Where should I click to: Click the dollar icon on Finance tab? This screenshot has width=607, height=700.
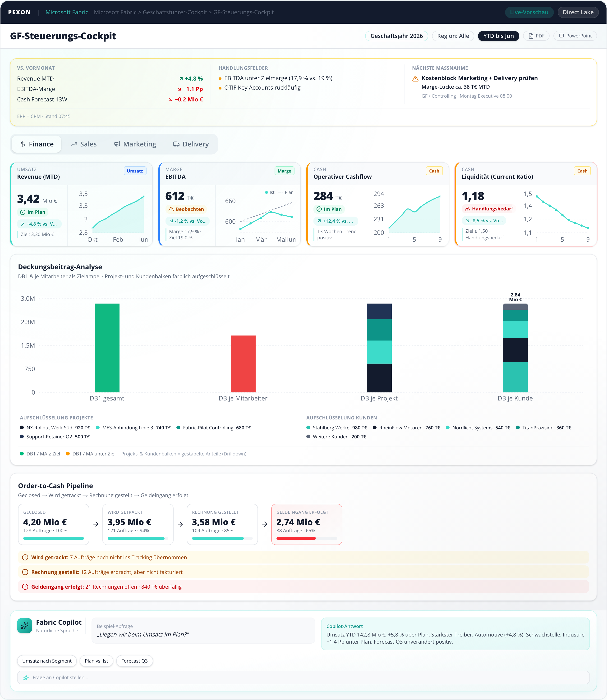coord(23,144)
